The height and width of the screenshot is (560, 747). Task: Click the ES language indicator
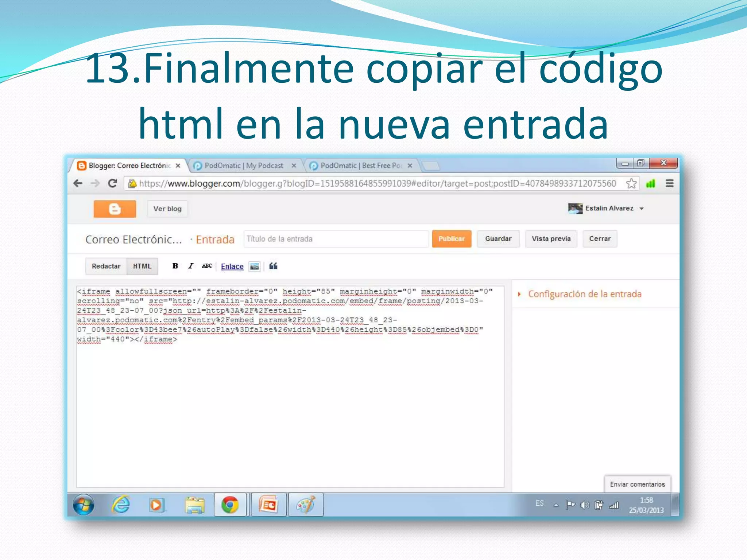539,503
